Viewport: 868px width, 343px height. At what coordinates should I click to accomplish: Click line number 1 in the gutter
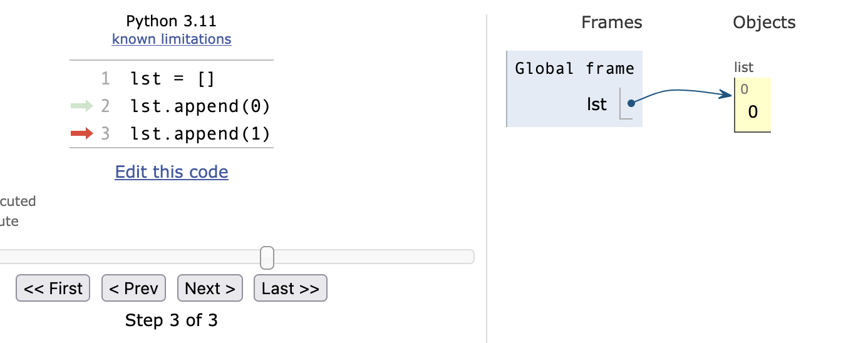click(x=105, y=79)
